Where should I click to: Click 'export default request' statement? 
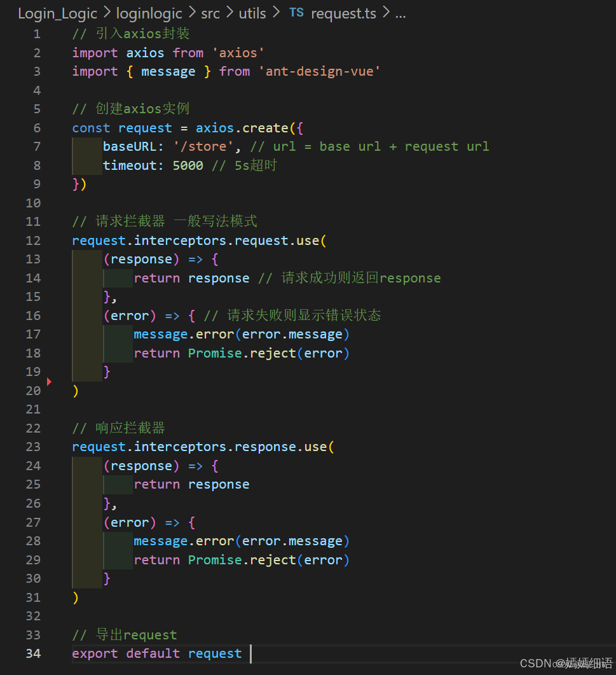(x=157, y=653)
